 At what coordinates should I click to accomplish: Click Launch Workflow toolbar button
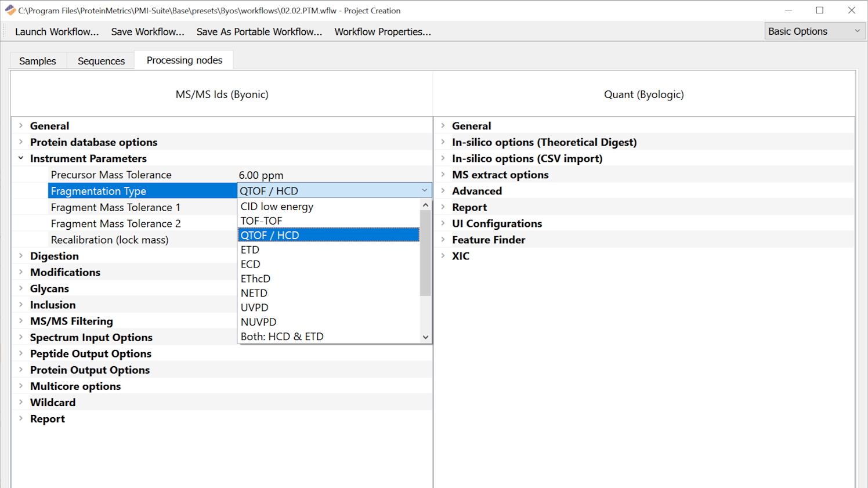click(x=57, y=32)
